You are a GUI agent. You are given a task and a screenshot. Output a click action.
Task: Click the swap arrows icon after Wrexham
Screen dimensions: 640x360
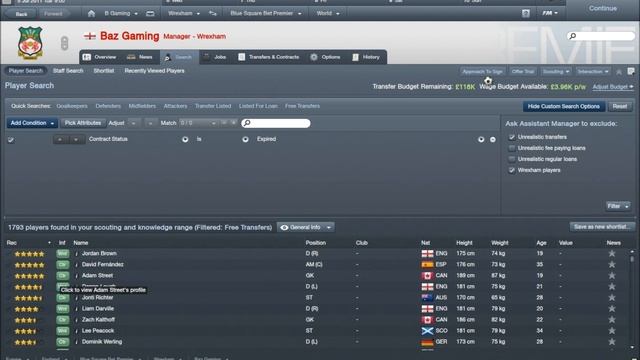tap(213, 13)
